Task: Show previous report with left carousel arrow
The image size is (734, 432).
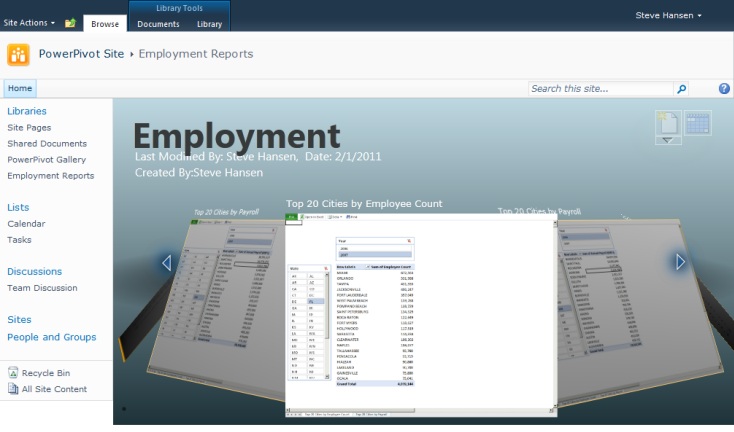Action: tap(167, 263)
